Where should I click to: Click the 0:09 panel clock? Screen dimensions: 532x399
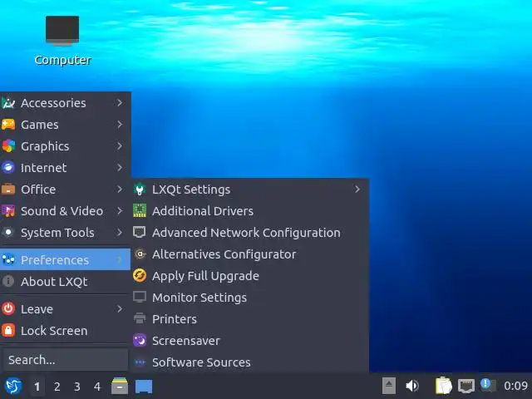click(515, 386)
